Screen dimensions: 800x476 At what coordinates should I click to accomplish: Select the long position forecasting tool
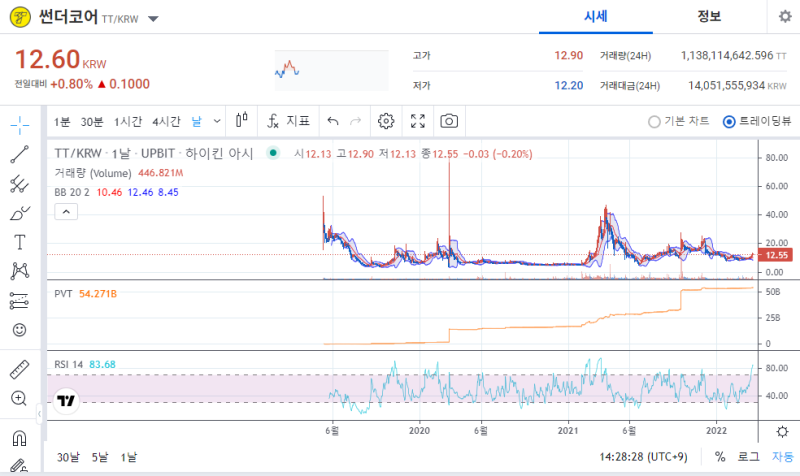click(x=19, y=301)
